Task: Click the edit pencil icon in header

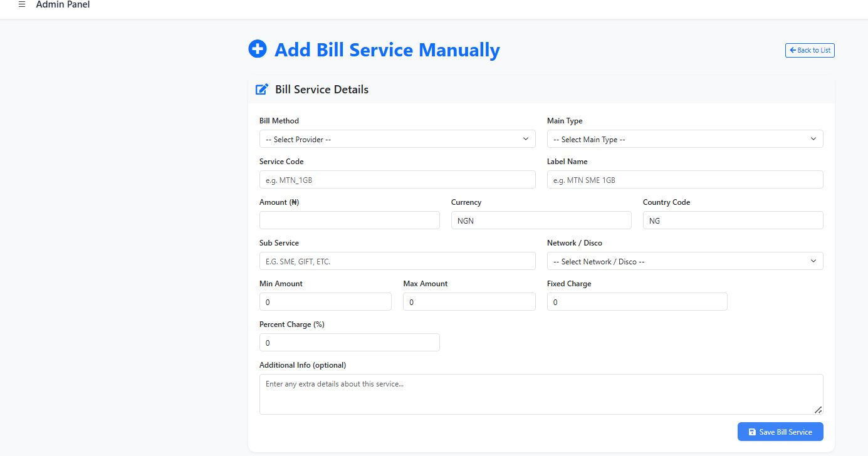Action: (x=262, y=90)
